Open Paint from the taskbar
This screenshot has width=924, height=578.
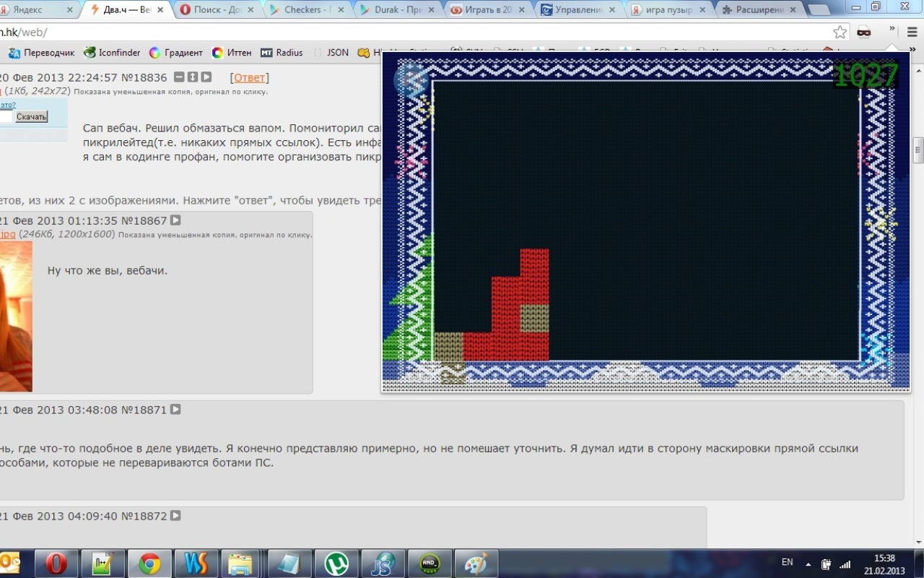(476, 564)
